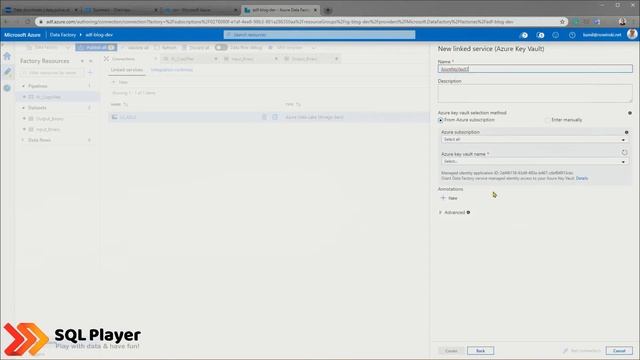Show info icon for Azure subscription
The height and width of the screenshot is (360, 640).
coord(627,132)
